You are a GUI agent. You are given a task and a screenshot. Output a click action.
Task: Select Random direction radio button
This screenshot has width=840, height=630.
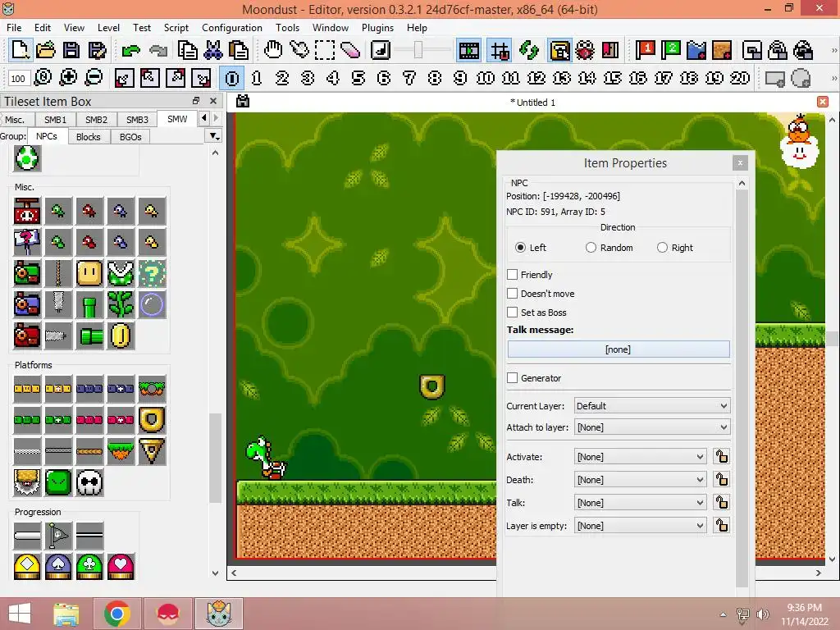click(x=591, y=248)
